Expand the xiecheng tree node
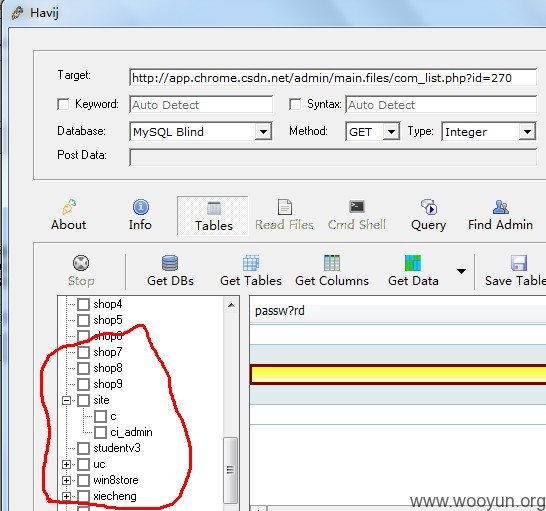 click(x=67, y=496)
